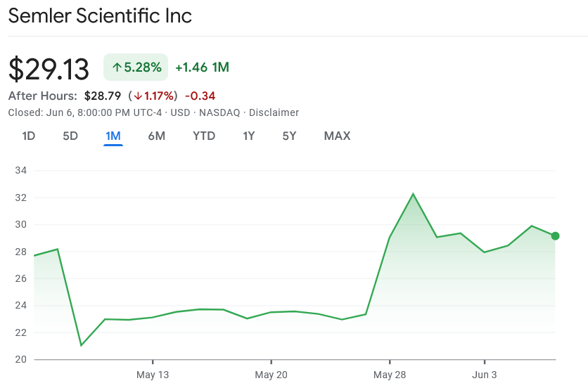Click the +1.46 1M change text

point(202,67)
